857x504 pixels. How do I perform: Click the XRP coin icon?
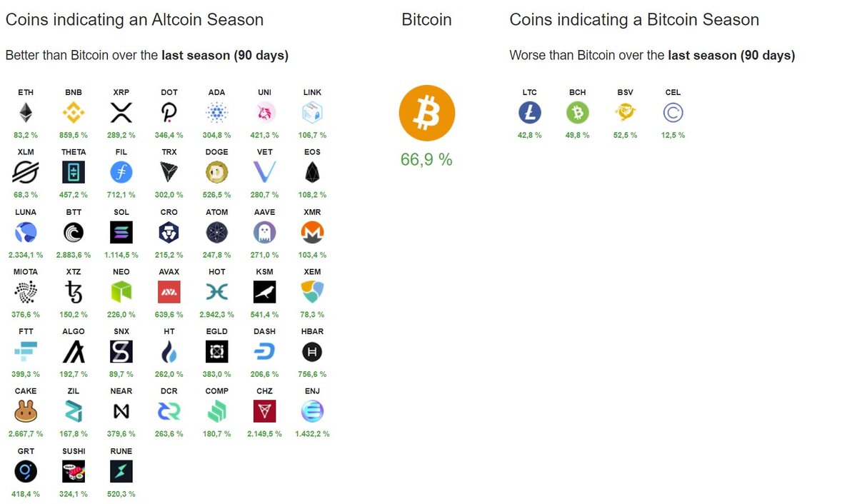(121, 112)
